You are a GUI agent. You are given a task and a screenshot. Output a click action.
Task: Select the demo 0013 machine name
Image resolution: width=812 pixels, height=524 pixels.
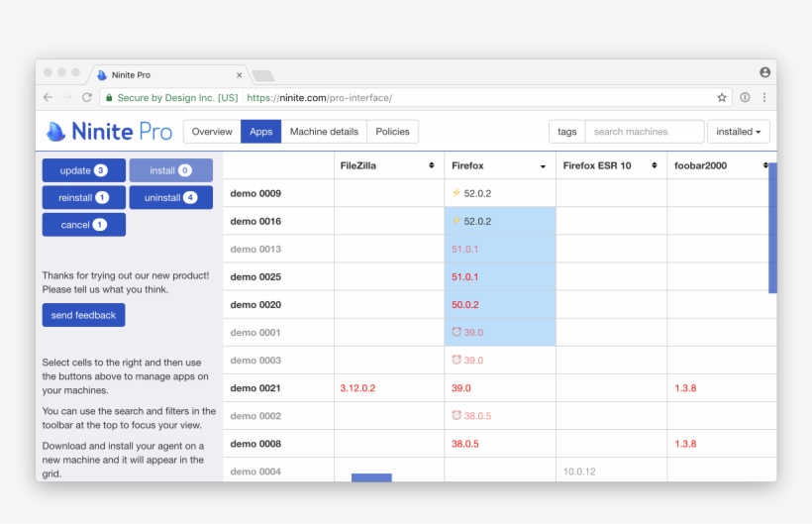[x=255, y=249]
